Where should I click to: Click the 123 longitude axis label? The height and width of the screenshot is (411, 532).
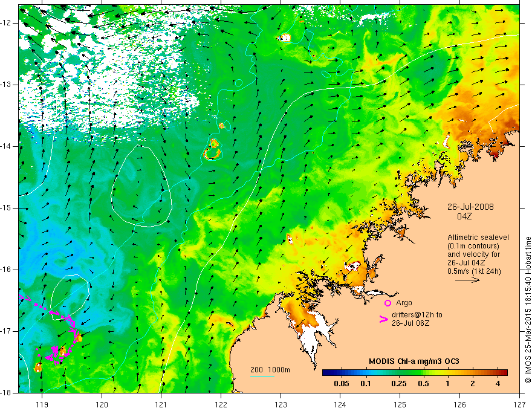click(281, 404)
